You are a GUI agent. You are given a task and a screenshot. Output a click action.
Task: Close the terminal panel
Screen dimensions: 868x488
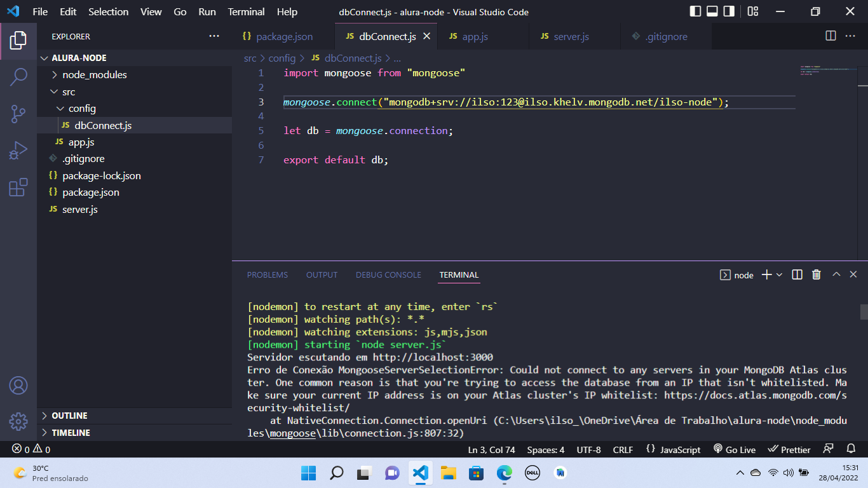(x=853, y=274)
